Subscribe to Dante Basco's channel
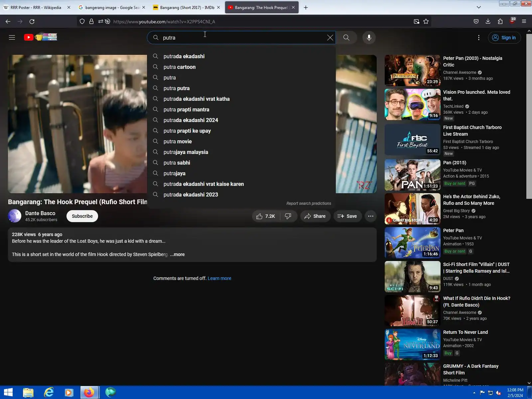532x399 pixels. point(82,216)
